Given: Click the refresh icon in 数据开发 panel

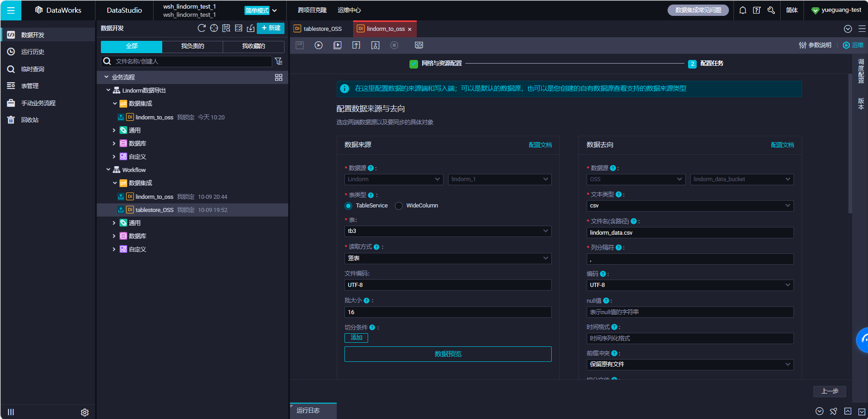Looking at the screenshot, I should pyautogui.click(x=202, y=28).
